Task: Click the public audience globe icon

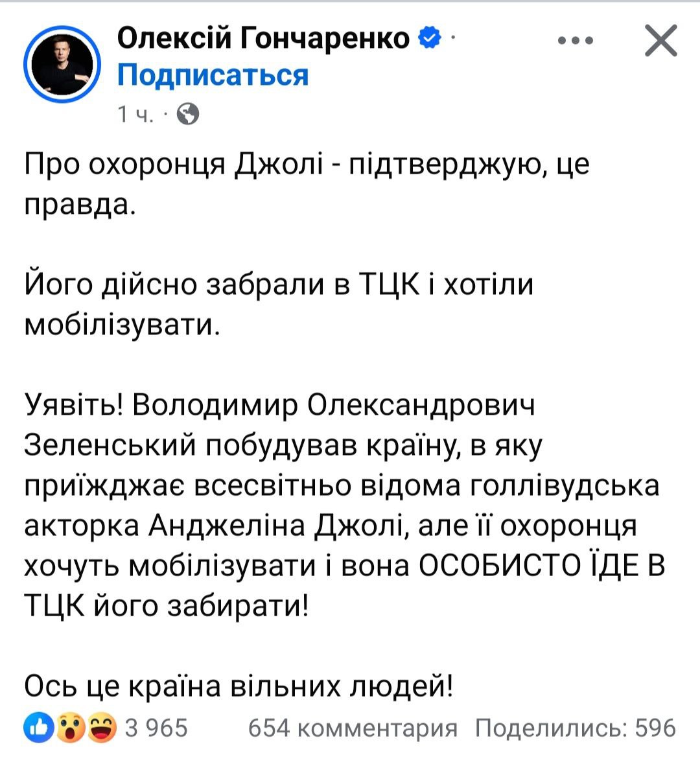Action: tap(188, 115)
